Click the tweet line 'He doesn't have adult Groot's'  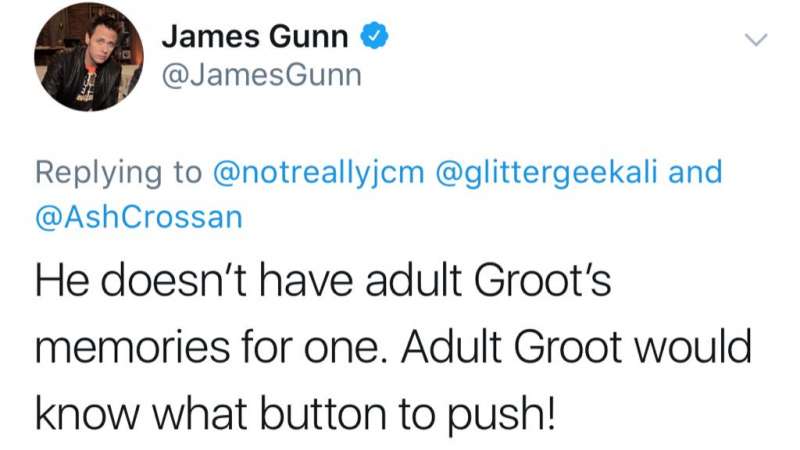[x=323, y=280]
